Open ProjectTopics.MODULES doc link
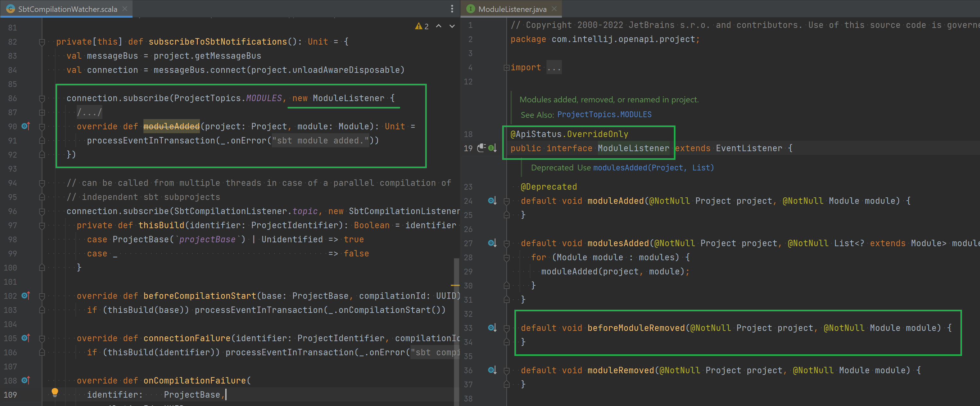Screen dimensions: 980x406 604,115
